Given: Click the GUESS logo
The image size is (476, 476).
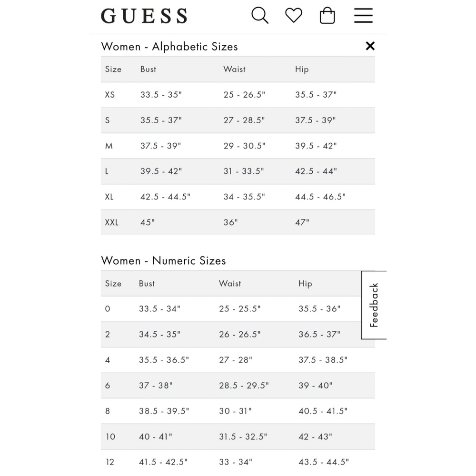Looking at the screenshot, I should (144, 16).
